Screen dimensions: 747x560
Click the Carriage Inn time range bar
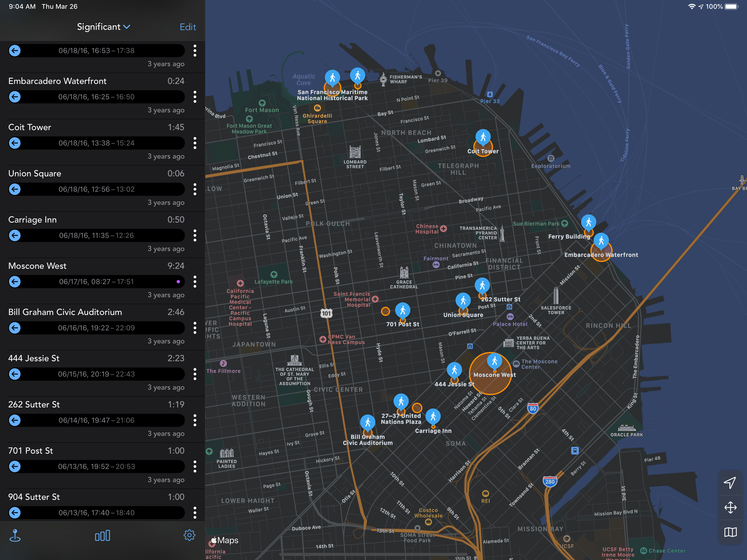coord(97,235)
